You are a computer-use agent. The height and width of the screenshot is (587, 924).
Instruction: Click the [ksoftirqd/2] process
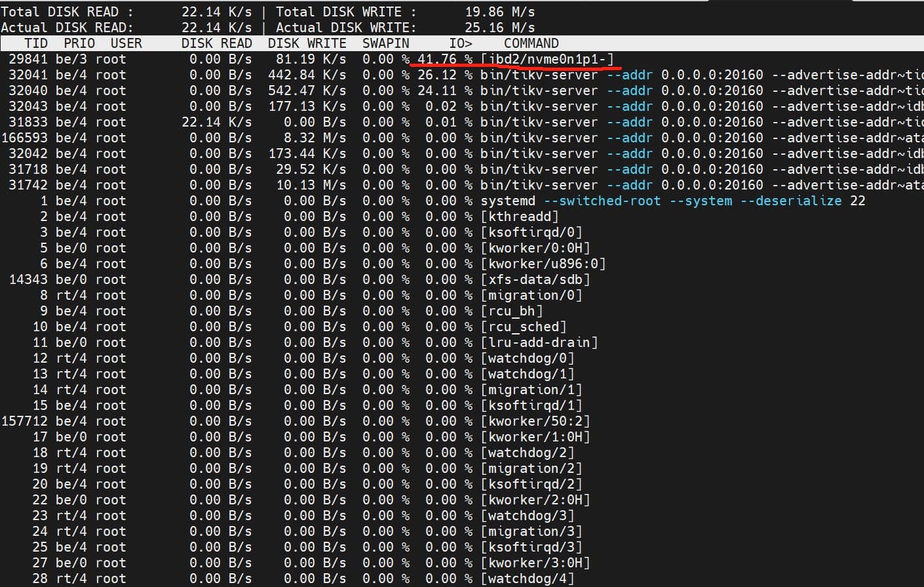[531, 484]
